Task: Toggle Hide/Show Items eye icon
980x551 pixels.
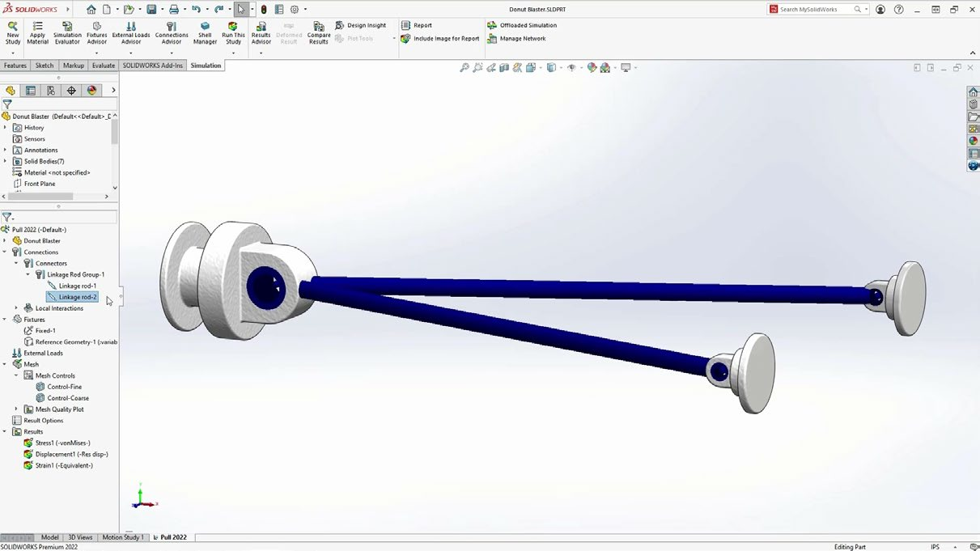Action: pos(571,68)
